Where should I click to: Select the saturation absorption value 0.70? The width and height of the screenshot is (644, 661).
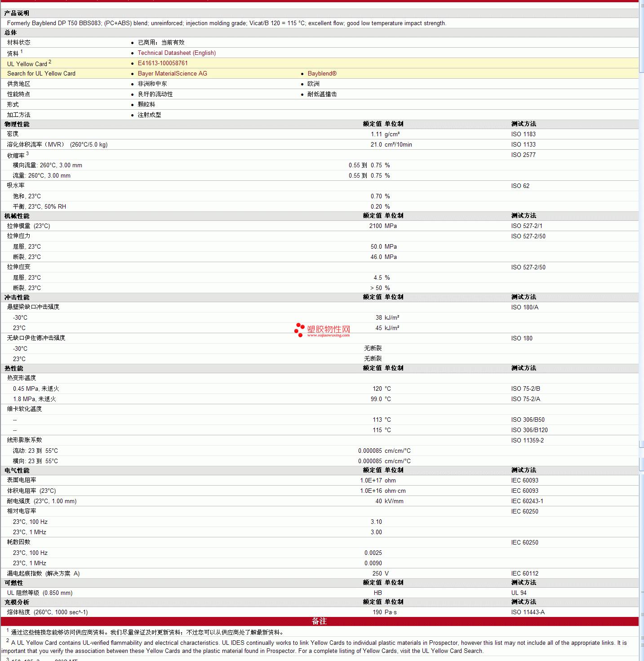coord(376,197)
